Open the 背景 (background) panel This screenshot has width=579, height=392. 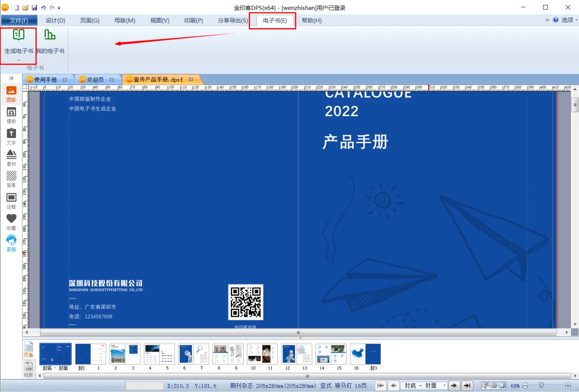pos(11,180)
